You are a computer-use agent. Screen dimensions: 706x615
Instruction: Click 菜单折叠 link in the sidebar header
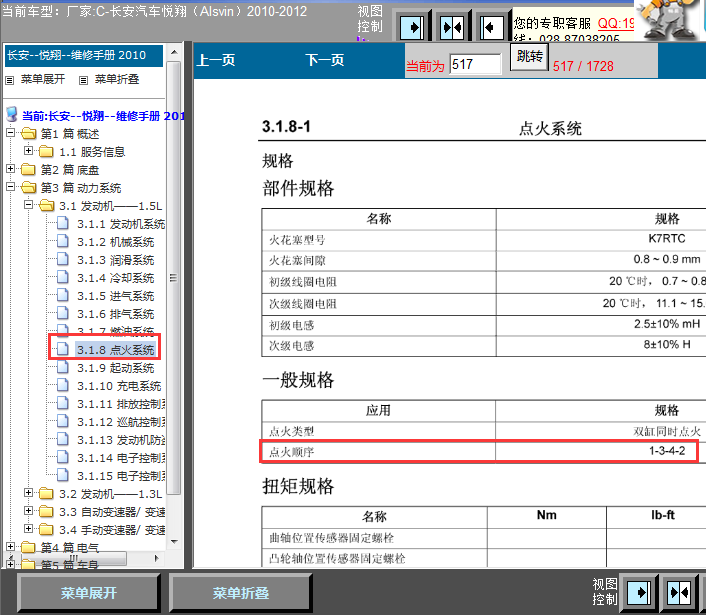(x=117, y=79)
